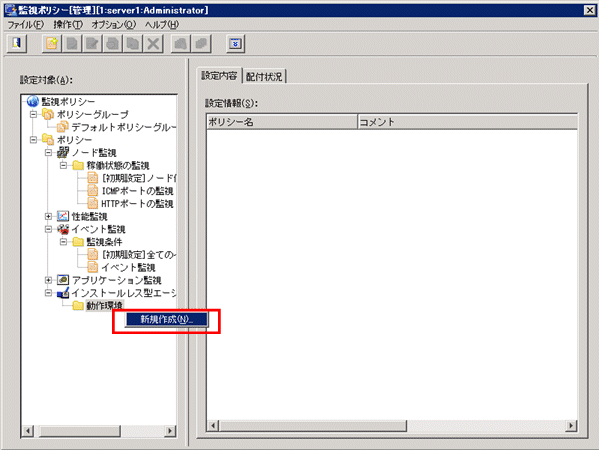Click the blue double-arrow distribute toolbar icon
599x450 pixels.
click(x=235, y=43)
